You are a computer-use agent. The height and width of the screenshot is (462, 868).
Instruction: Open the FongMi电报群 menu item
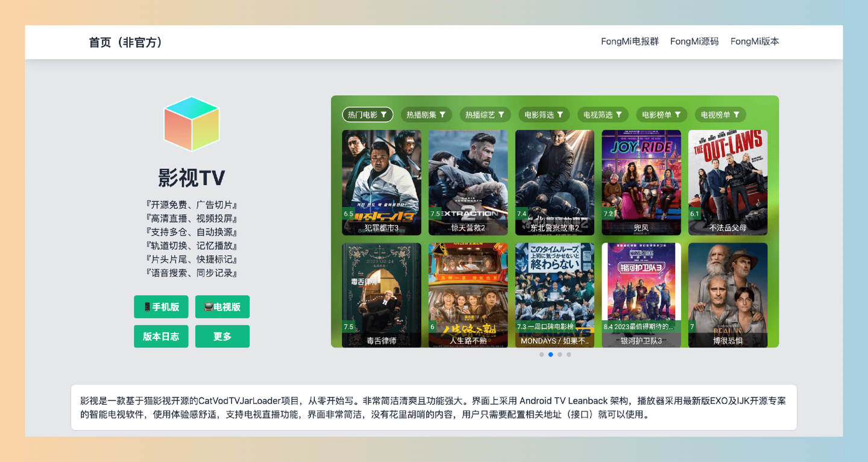pos(629,42)
